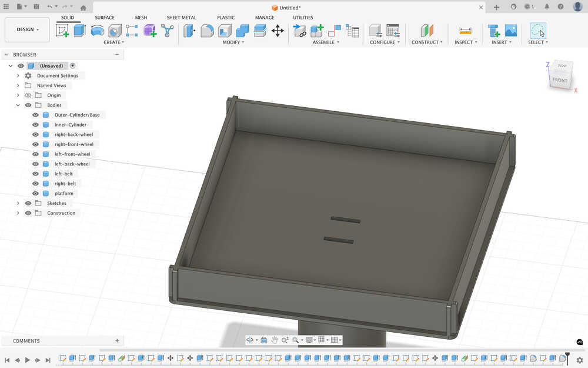Select the Shell tool
The image size is (588, 368).
[x=225, y=31]
